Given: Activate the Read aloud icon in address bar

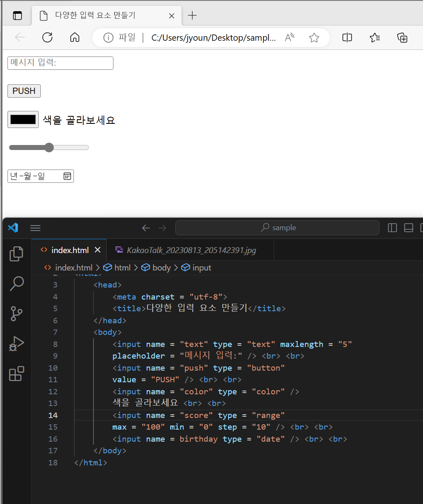Looking at the screenshot, I should click(290, 38).
